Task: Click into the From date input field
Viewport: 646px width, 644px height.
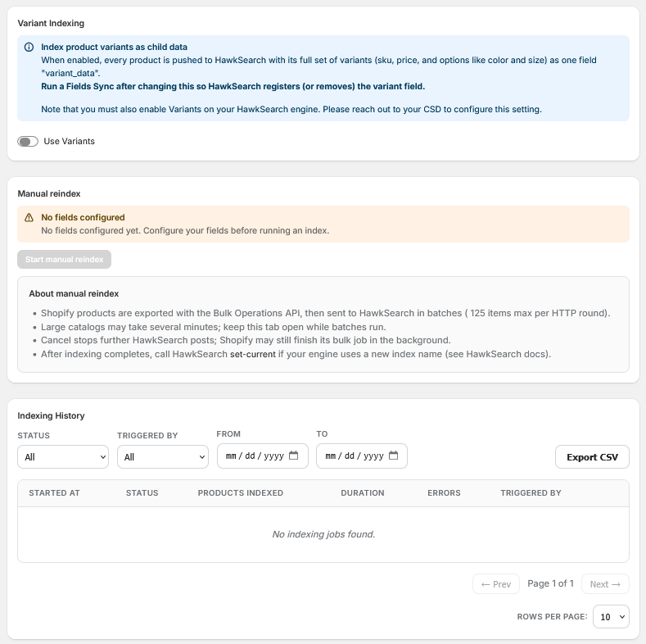Action: click(x=263, y=456)
